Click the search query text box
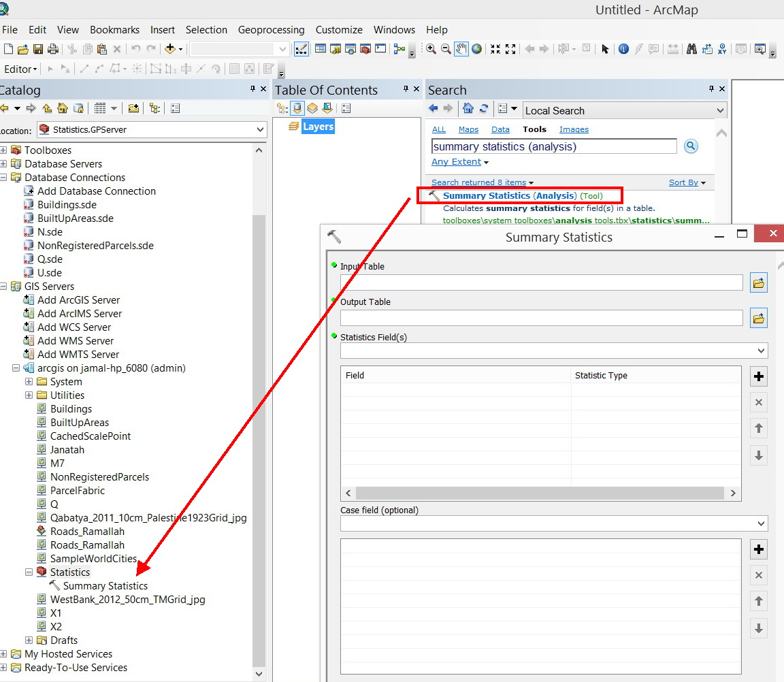 (554, 146)
